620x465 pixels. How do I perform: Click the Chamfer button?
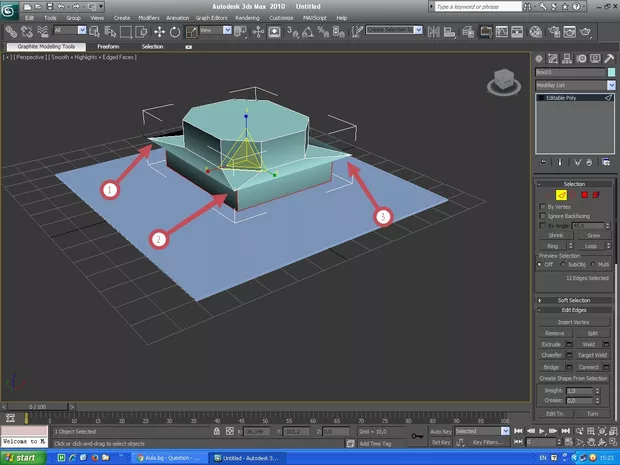[552, 354]
